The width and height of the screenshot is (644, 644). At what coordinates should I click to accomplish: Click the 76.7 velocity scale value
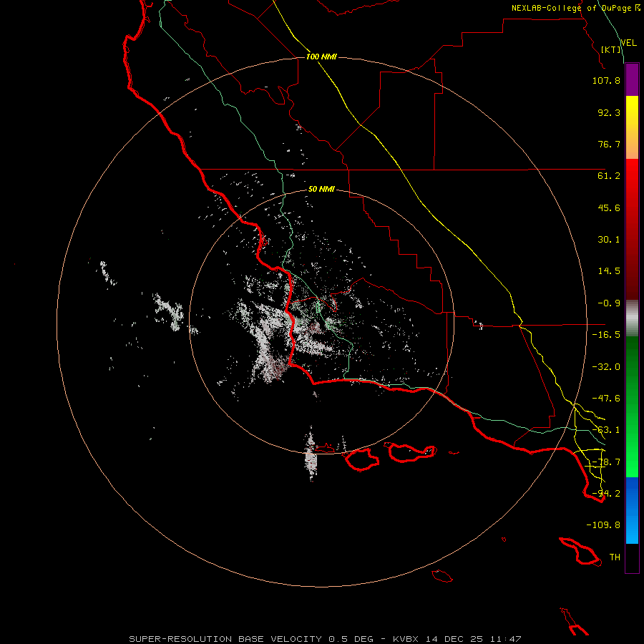pyautogui.click(x=609, y=144)
